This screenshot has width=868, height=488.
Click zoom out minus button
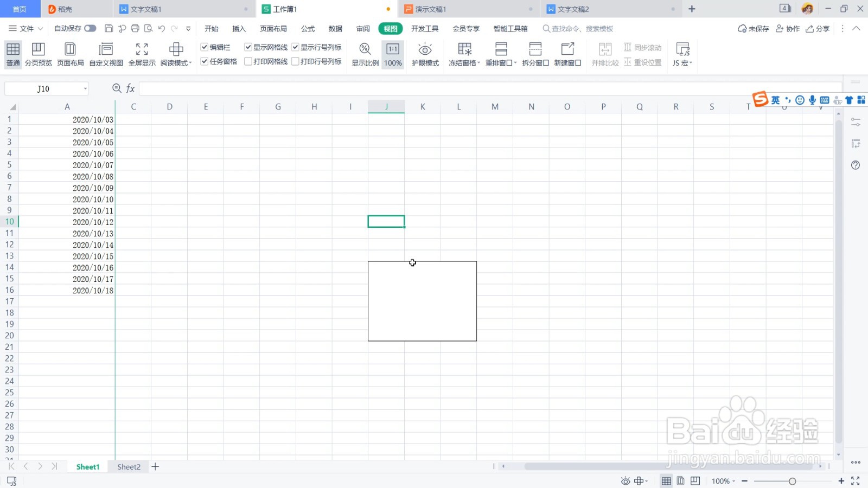pos(745,481)
